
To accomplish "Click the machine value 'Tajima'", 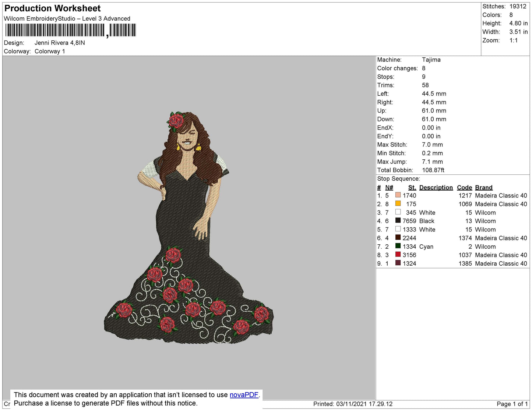I will coord(431,60).
